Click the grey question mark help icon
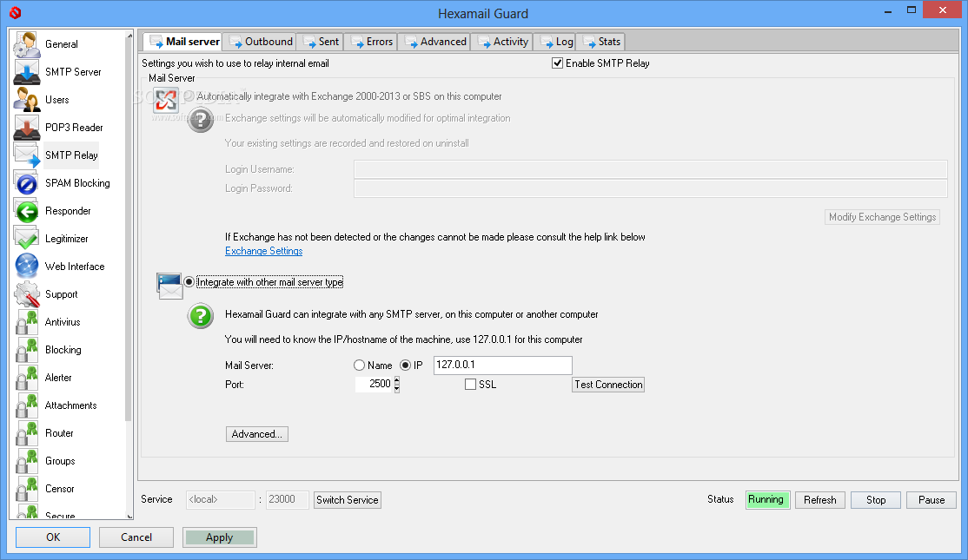 click(x=201, y=120)
